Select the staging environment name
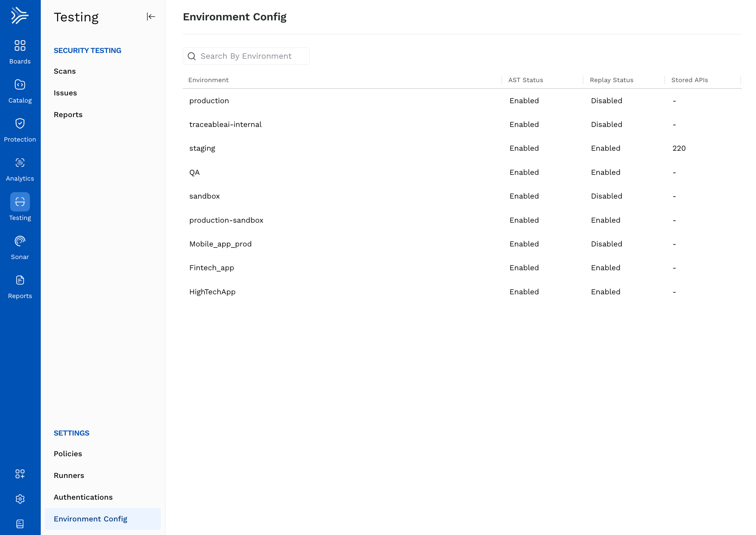 pyautogui.click(x=202, y=149)
